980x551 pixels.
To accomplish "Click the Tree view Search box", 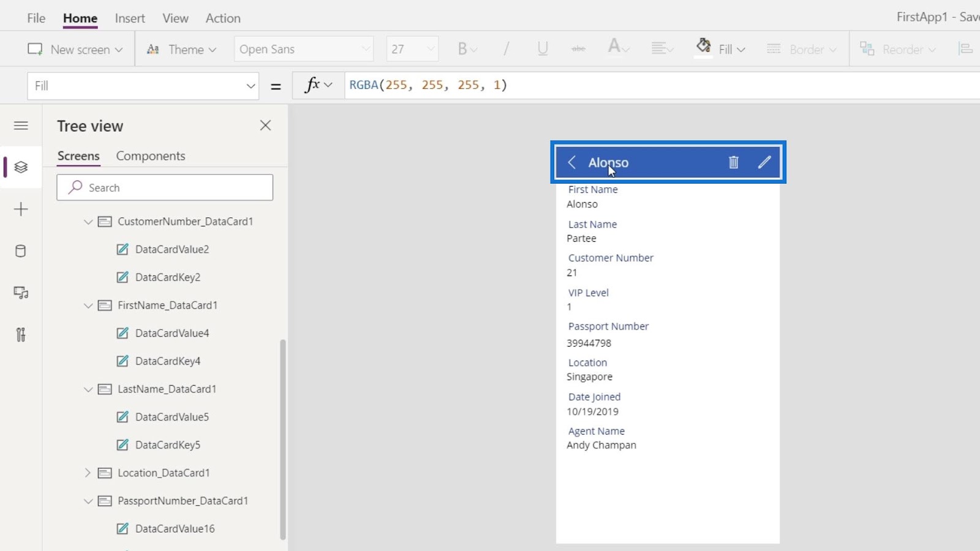I will (x=165, y=187).
